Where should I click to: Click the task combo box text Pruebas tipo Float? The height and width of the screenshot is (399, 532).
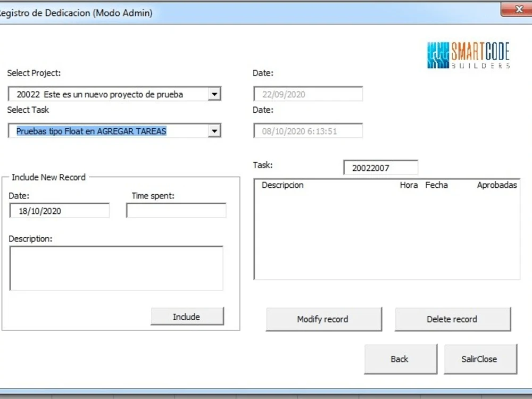click(x=92, y=131)
